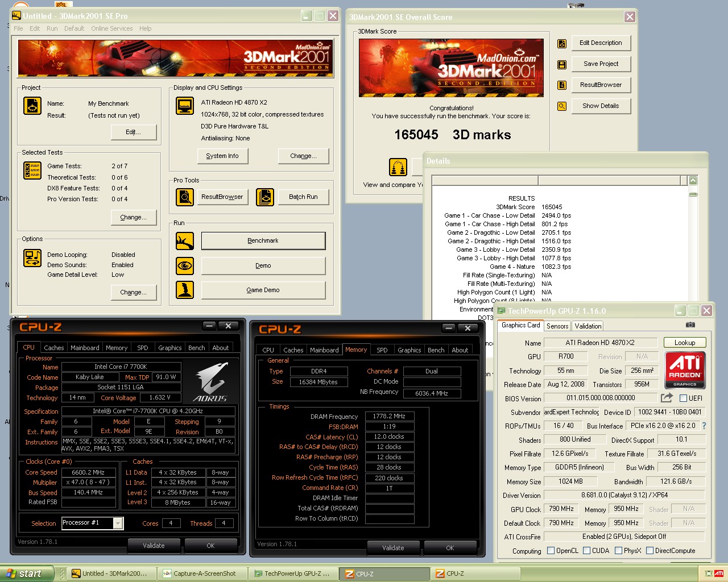This screenshot has width=728, height=582.
Task: Switch to the Validation tab in GPU-Z
Action: [x=588, y=326]
